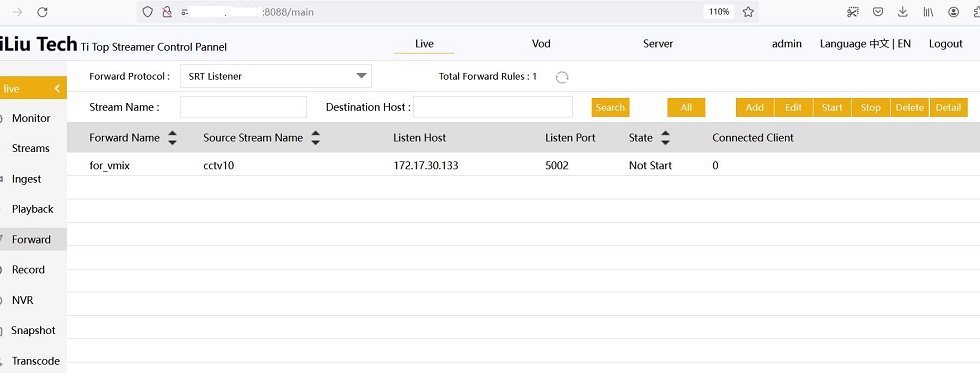980x373 pixels.
Task: Switch language to 中文
Action: 879,44
